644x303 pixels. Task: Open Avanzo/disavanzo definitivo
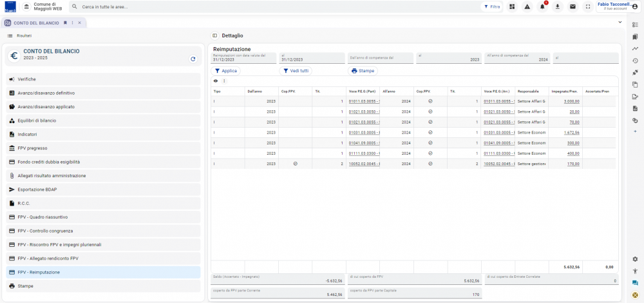pos(103,93)
